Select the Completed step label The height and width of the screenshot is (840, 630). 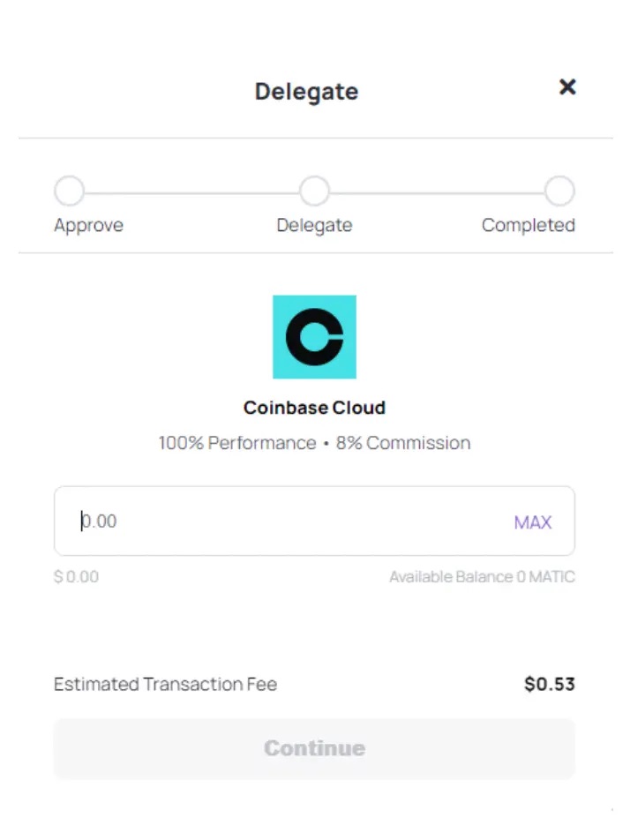(x=528, y=225)
